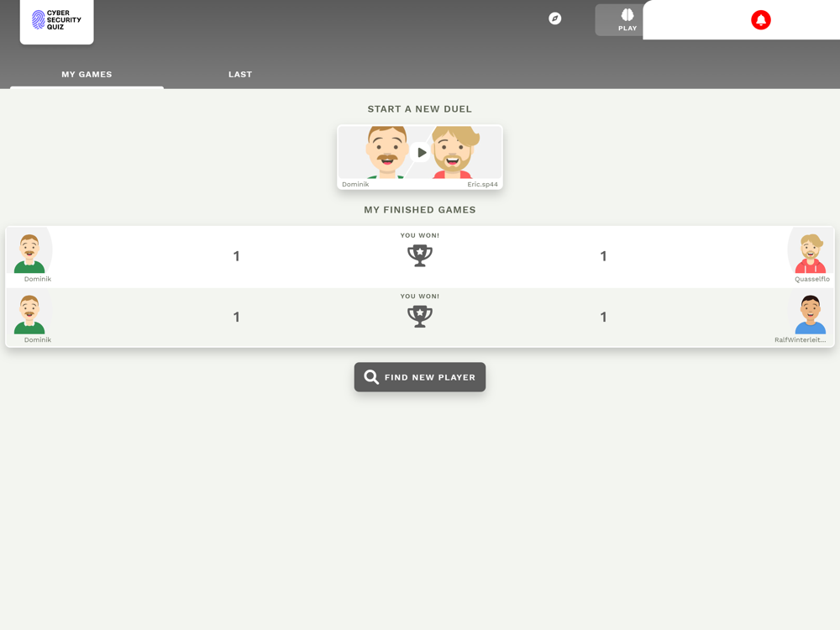This screenshot has height=630, width=840.
Task: Select the RalfWinterleit opponent avatar
Action: click(810, 314)
